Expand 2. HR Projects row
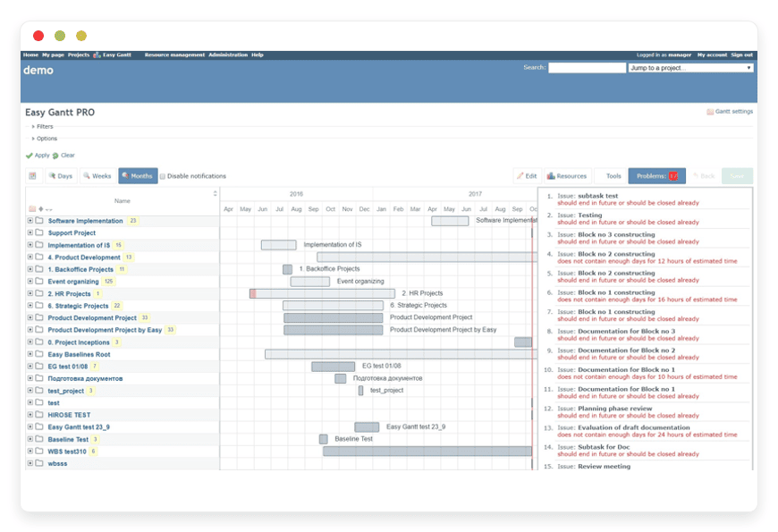 (x=30, y=293)
